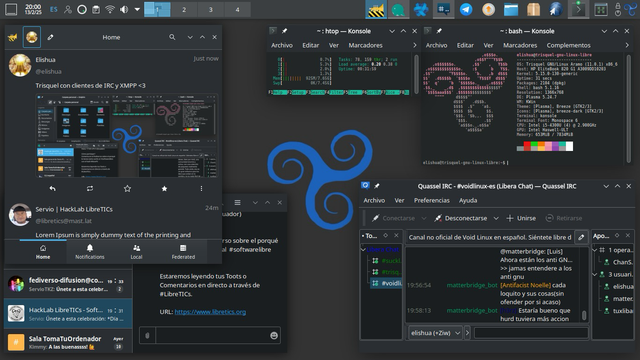Viewport: 640px width, 360px height.
Task: Collapse the 3 usuarios group in nick list
Action: [595, 274]
